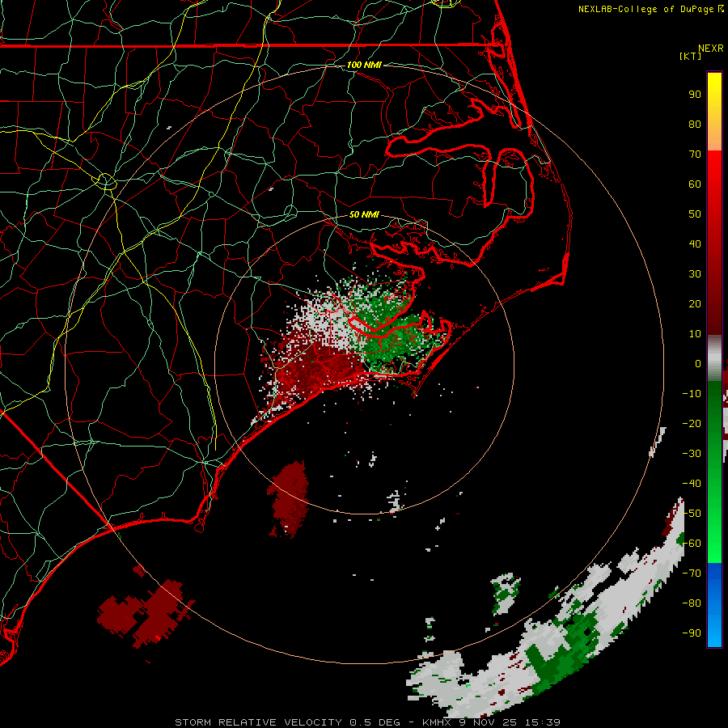The image size is (728, 728).
Task: Click the positive 80 value on velocity scale
Action: tap(695, 125)
